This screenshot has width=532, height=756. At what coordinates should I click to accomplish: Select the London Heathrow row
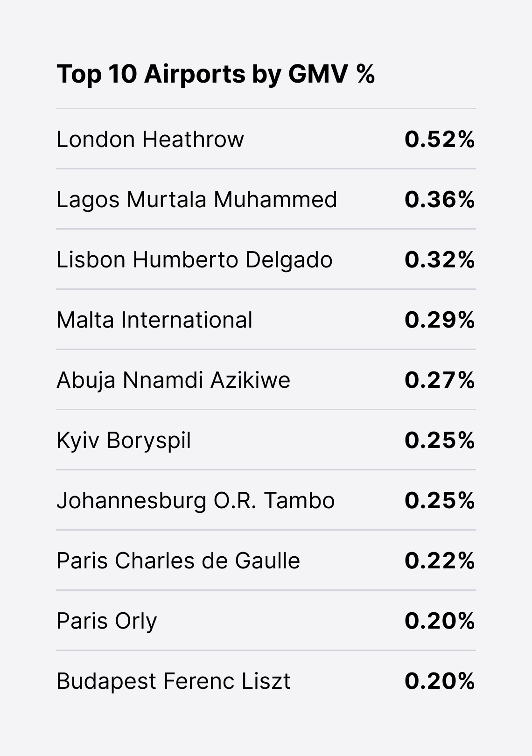click(266, 139)
